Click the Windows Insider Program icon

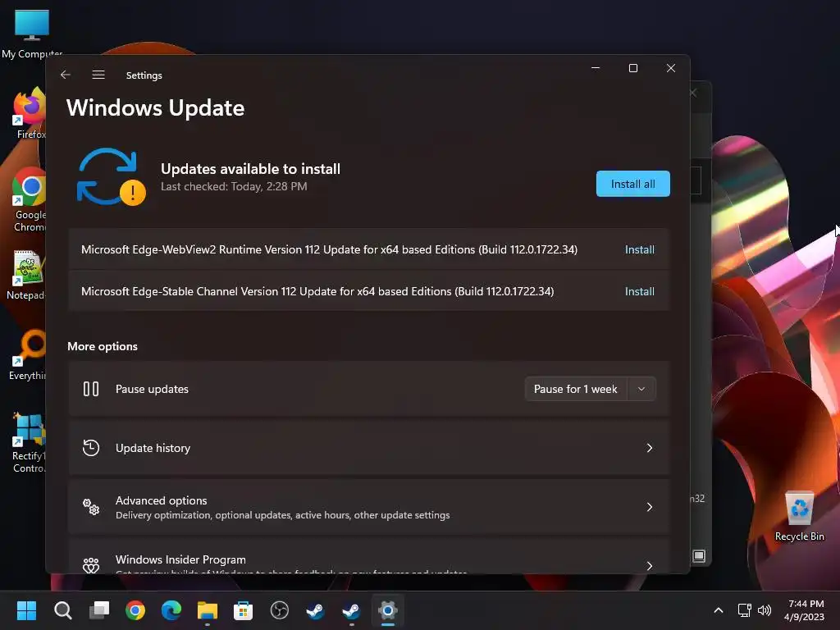(x=91, y=565)
